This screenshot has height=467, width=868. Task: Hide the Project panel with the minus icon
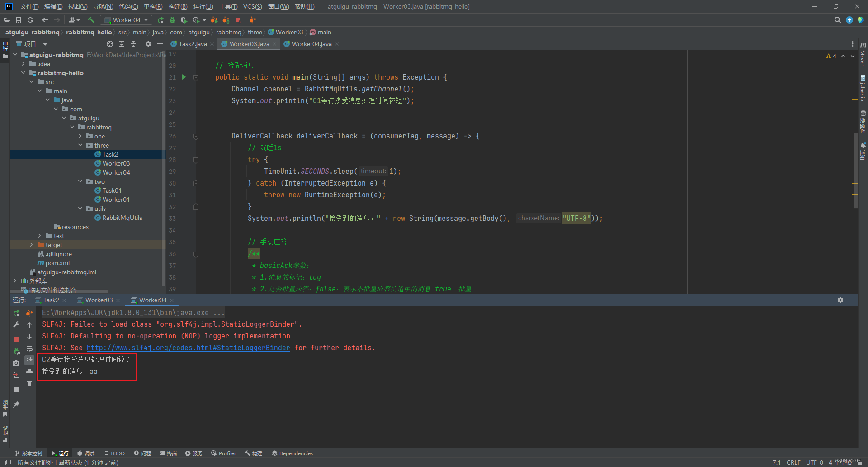160,44
